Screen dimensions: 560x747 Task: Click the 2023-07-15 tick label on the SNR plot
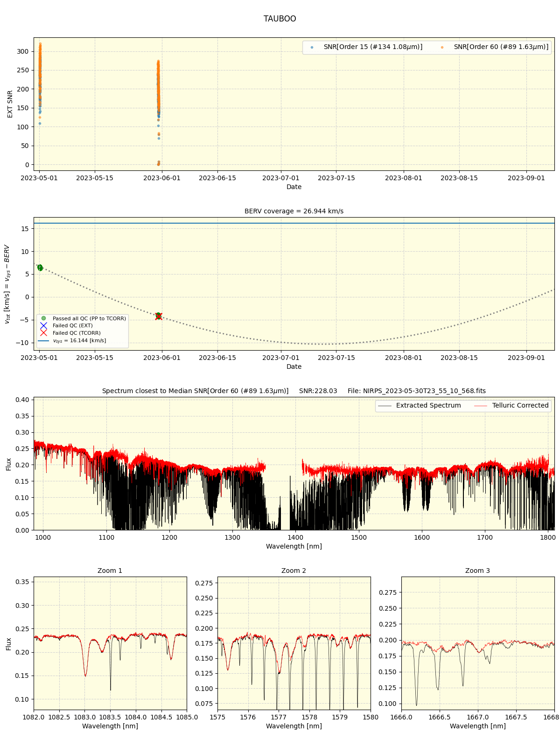click(x=336, y=178)
